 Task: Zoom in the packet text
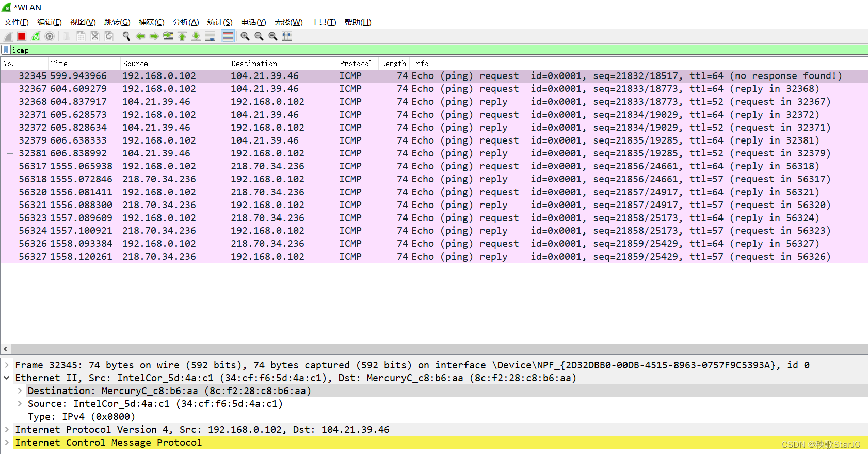[245, 36]
